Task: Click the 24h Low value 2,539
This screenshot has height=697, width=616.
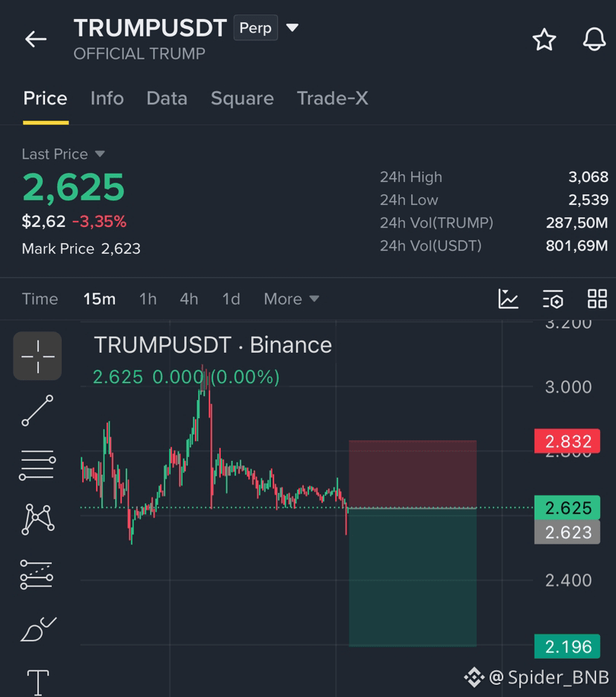Action: point(588,200)
